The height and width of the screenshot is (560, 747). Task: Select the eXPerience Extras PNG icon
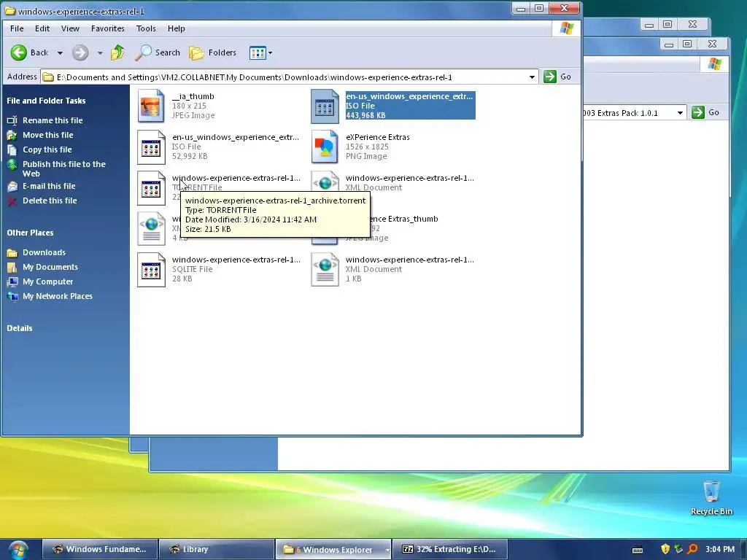point(325,147)
